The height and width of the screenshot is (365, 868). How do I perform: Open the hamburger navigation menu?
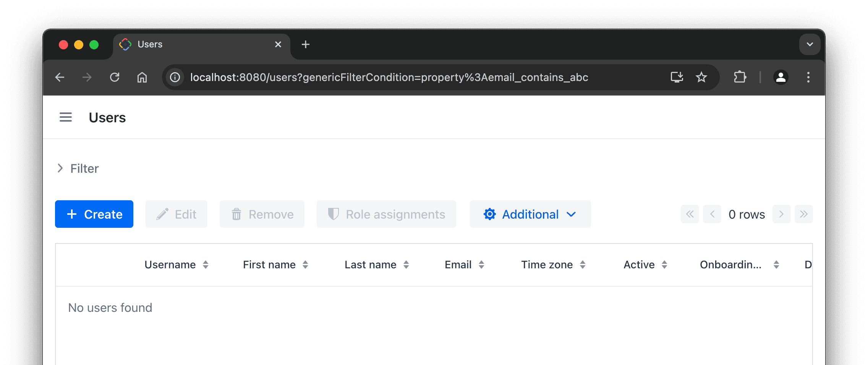pos(66,117)
